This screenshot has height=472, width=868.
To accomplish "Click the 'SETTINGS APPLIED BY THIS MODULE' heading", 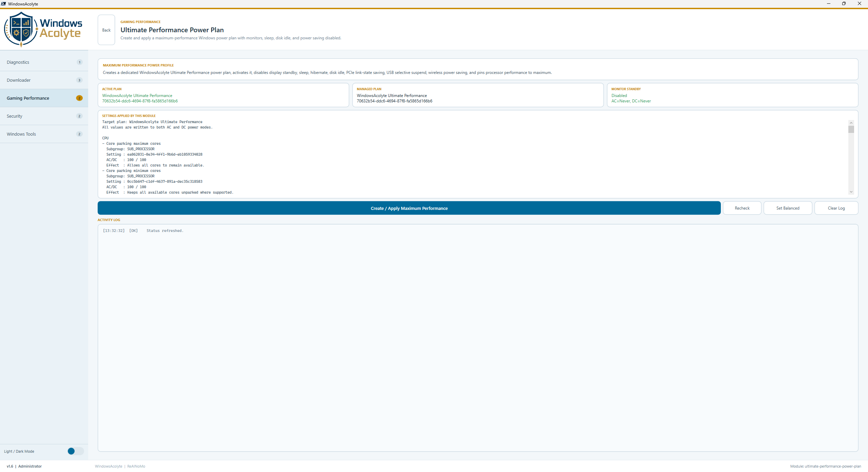I will (129, 116).
